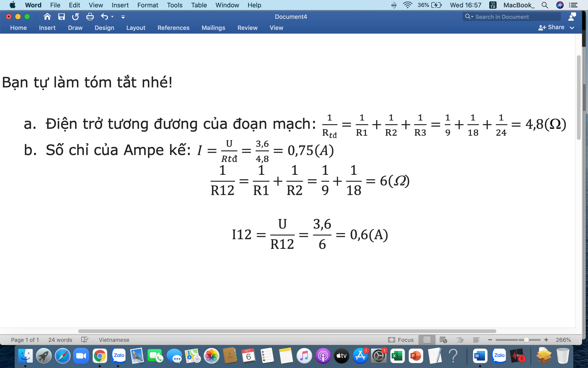Open Calendar from the Dock
The height and width of the screenshot is (368, 588).
click(249, 356)
